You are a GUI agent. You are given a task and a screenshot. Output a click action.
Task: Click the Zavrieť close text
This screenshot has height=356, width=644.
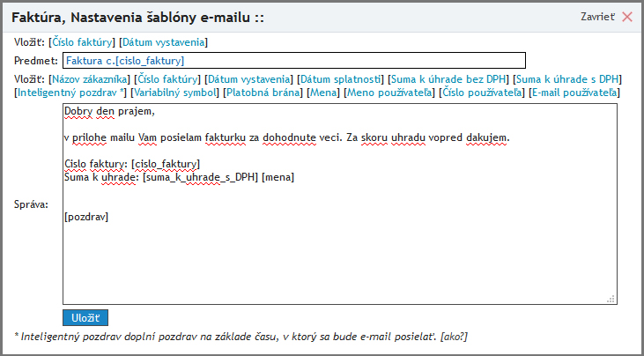(597, 17)
